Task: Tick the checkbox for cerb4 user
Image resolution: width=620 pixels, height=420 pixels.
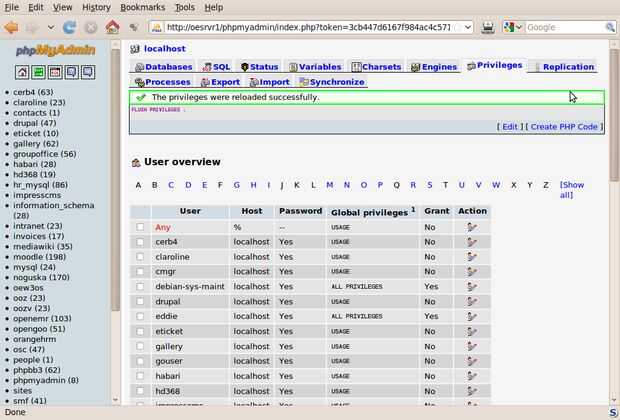Action: coord(140,242)
